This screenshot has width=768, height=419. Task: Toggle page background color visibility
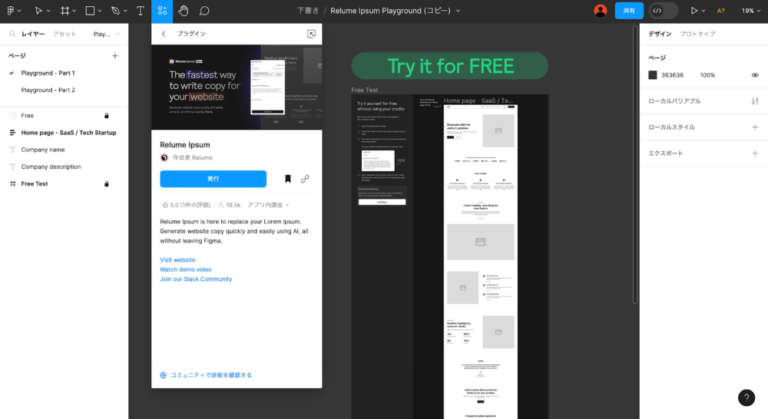(x=755, y=75)
